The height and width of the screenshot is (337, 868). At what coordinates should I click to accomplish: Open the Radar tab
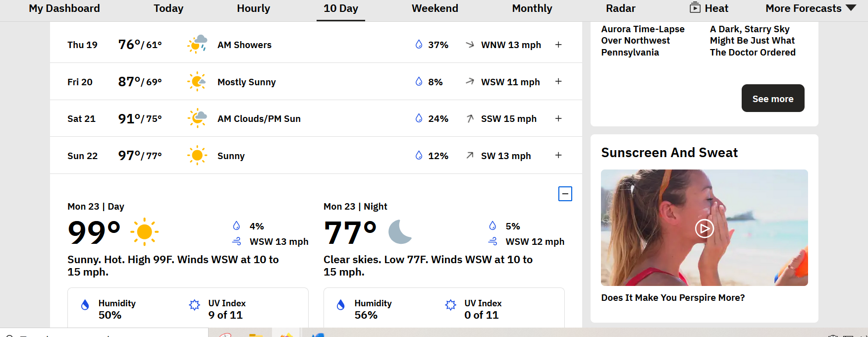(x=620, y=8)
